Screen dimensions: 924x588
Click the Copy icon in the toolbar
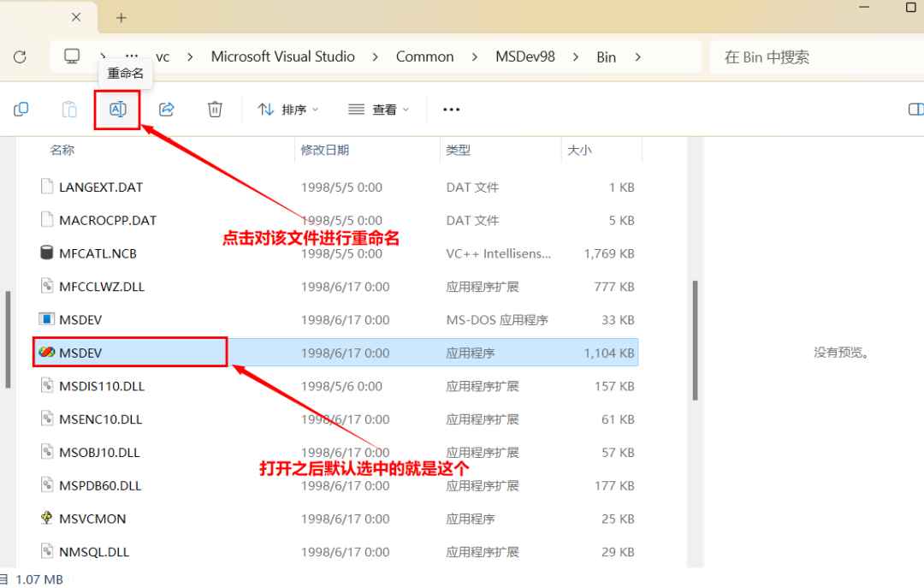21,109
